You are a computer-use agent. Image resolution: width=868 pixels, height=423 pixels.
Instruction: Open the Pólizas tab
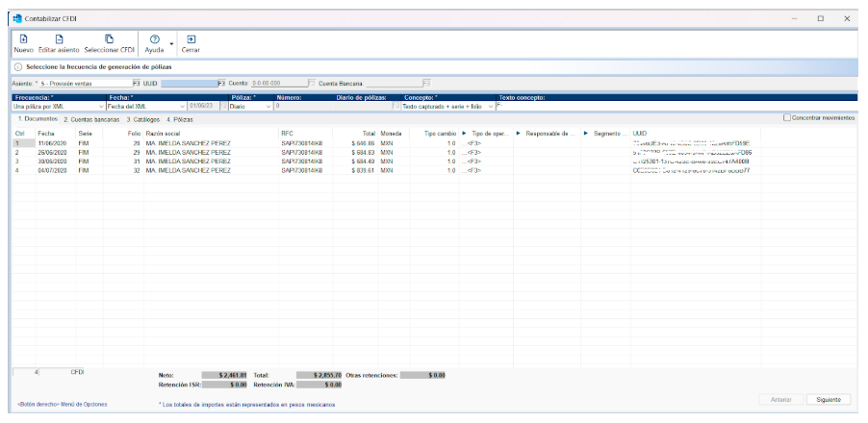point(180,118)
